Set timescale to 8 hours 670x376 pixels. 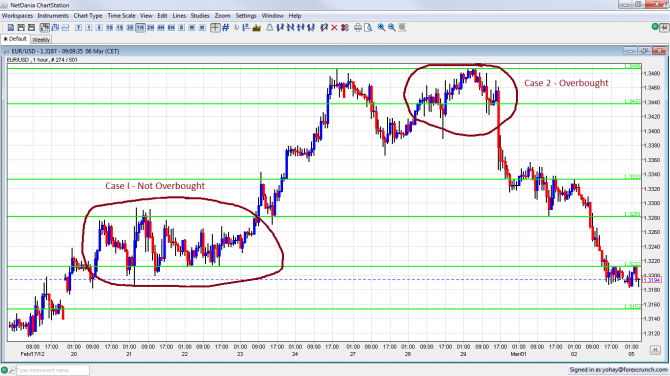click(171, 27)
